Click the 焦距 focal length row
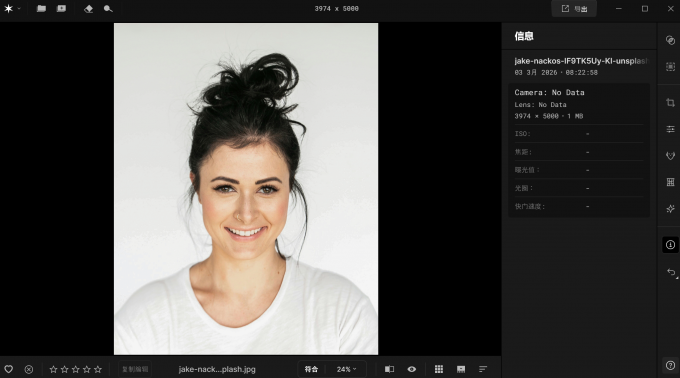 point(579,152)
